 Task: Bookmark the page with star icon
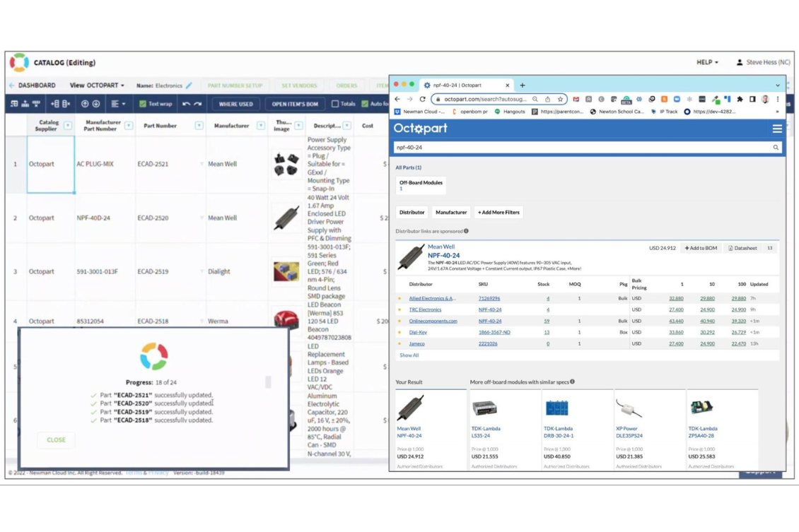click(x=560, y=100)
